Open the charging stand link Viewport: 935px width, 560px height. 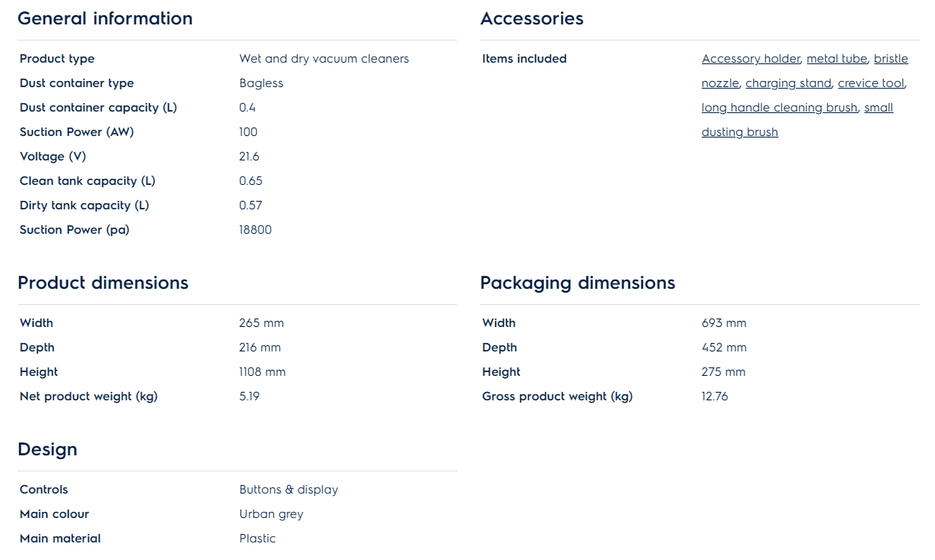click(x=787, y=83)
